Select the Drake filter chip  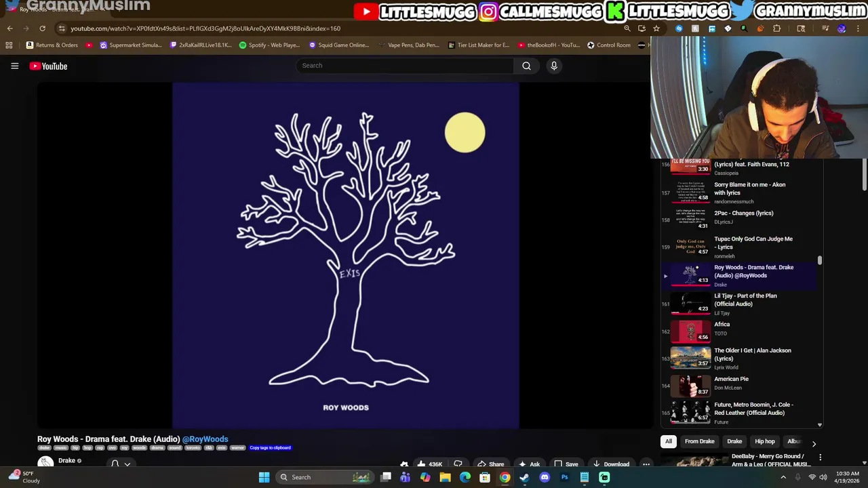coord(734,441)
